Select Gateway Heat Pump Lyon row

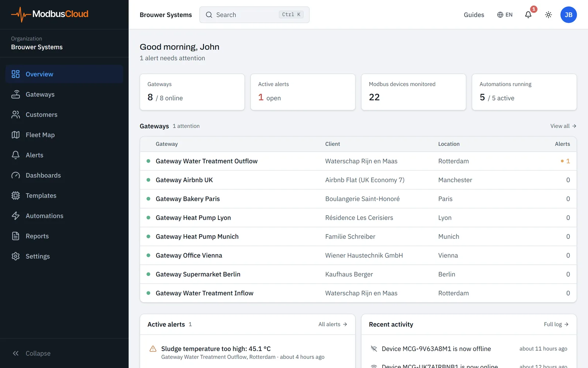(358, 217)
